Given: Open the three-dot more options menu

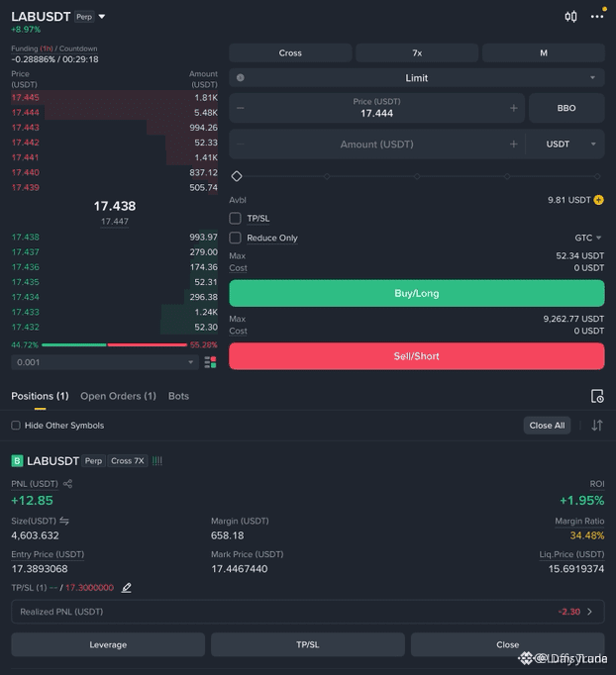Looking at the screenshot, I should coord(597,17).
